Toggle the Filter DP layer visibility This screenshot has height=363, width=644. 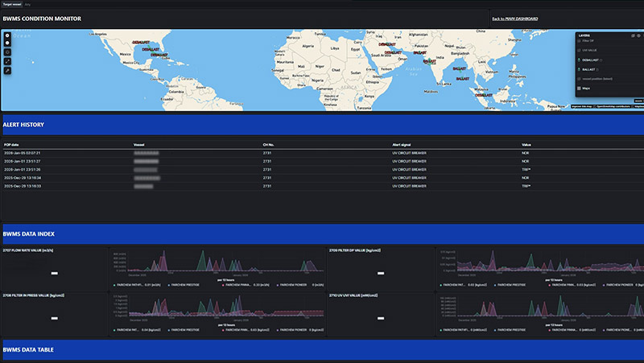579,39
